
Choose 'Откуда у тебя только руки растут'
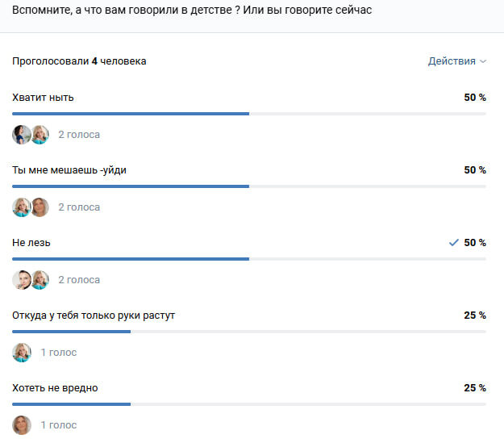pyautogui.click(x=94, y=316)
